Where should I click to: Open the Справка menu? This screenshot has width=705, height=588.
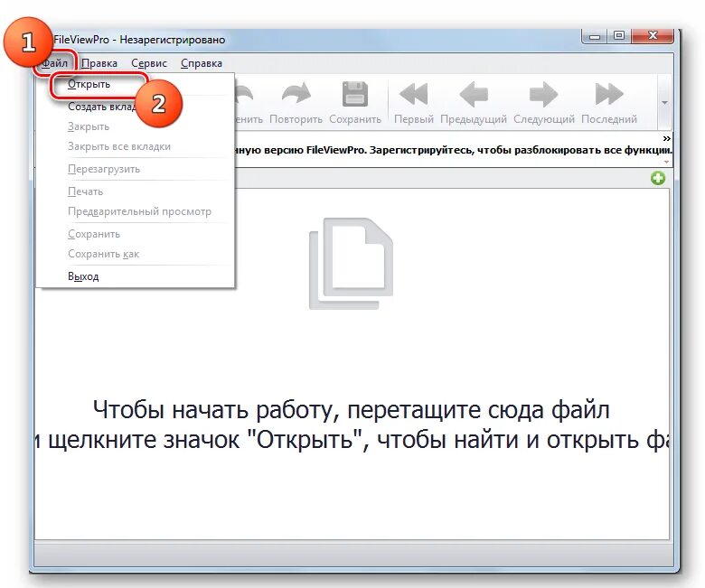tap(202, 63)
